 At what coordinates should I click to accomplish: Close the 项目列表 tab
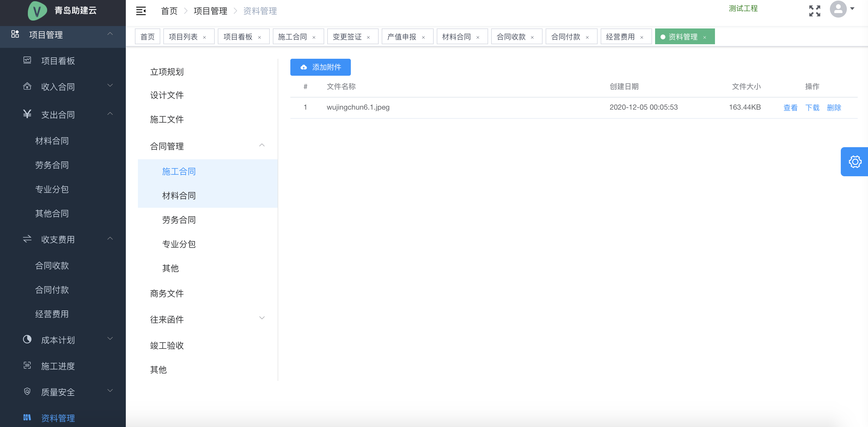[204, 38]
